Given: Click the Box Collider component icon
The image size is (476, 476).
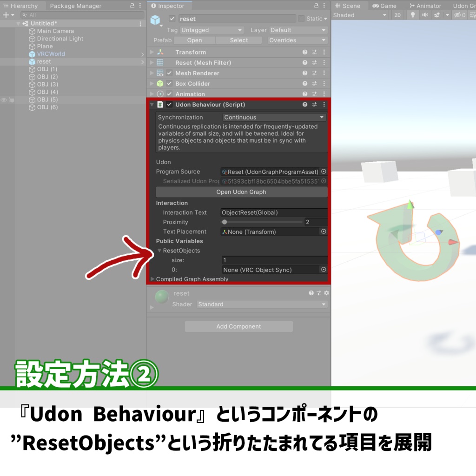Looking at the screenshot, I should [159, 84].
